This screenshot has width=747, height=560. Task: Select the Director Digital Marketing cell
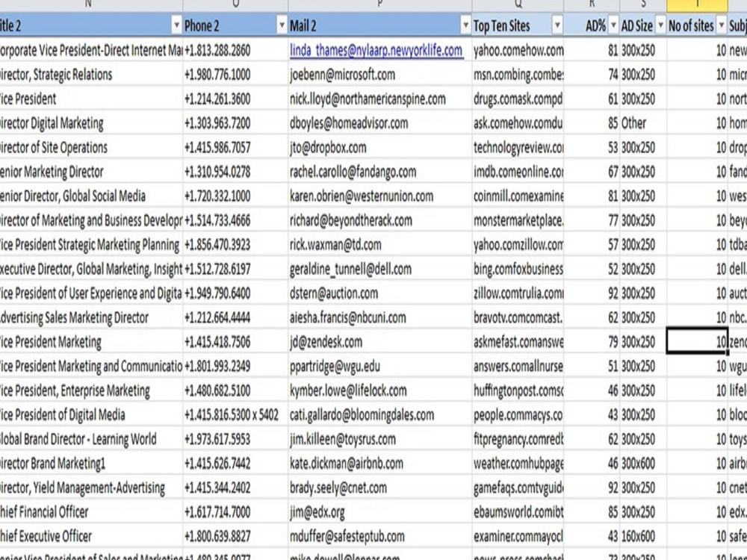(91, 123)
